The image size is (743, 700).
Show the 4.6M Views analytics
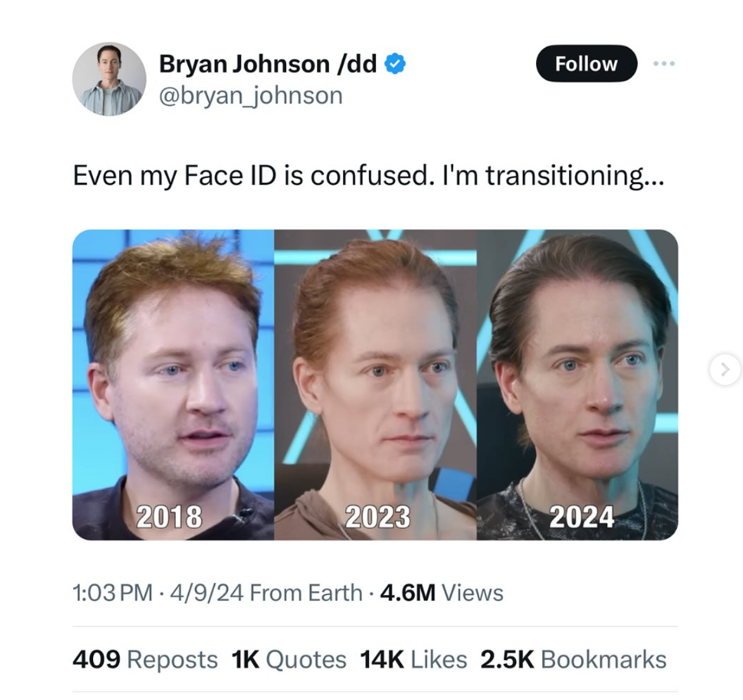(442, 592)
